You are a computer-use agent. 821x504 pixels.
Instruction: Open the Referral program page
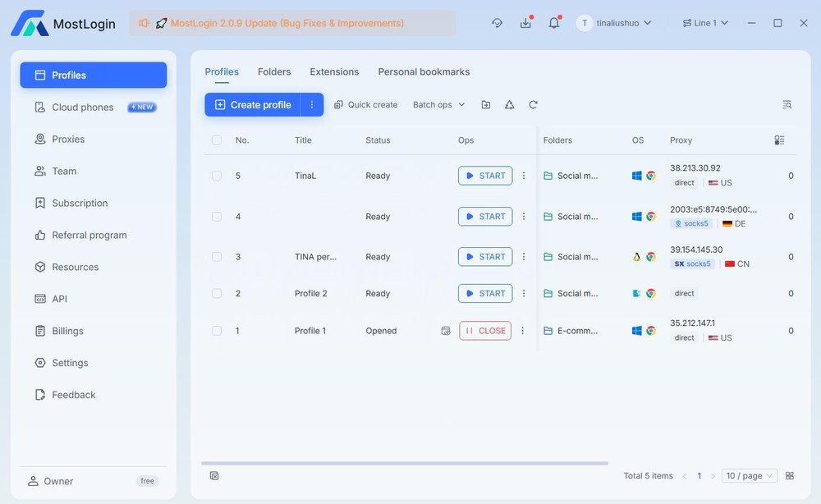(86, 235)
